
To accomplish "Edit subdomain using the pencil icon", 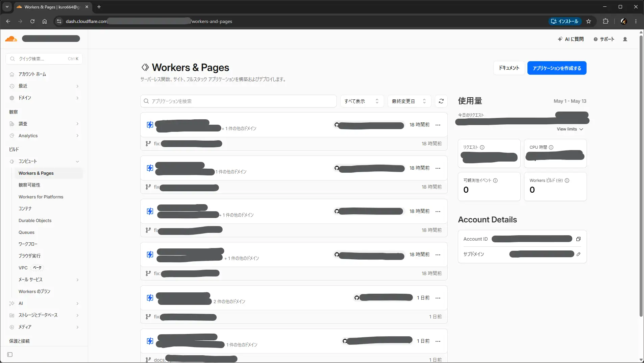I will tap(578, 254).
